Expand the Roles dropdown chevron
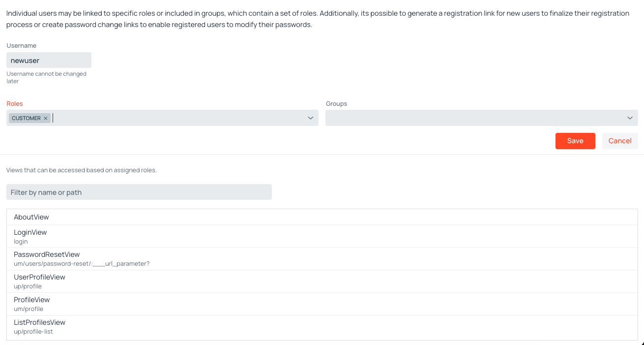 pos(310,118)
